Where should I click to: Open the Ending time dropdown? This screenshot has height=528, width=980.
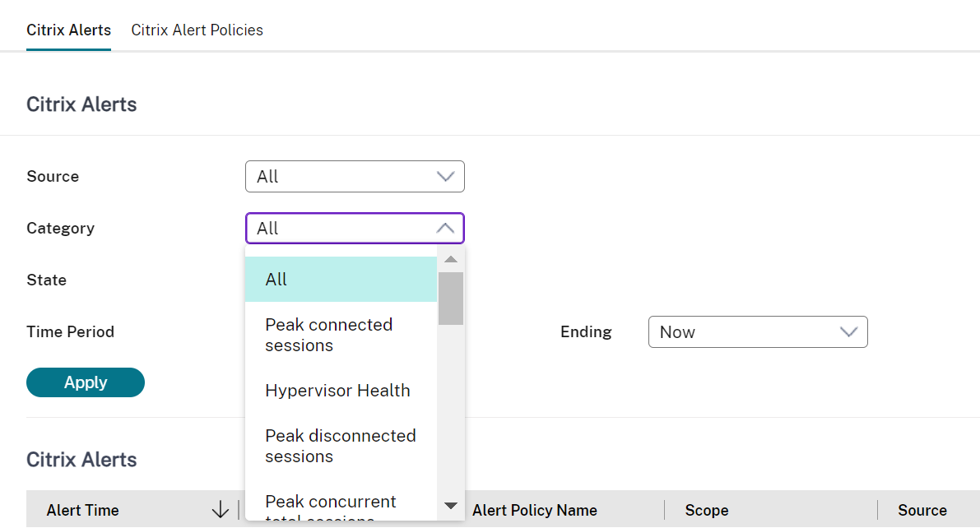757,332
